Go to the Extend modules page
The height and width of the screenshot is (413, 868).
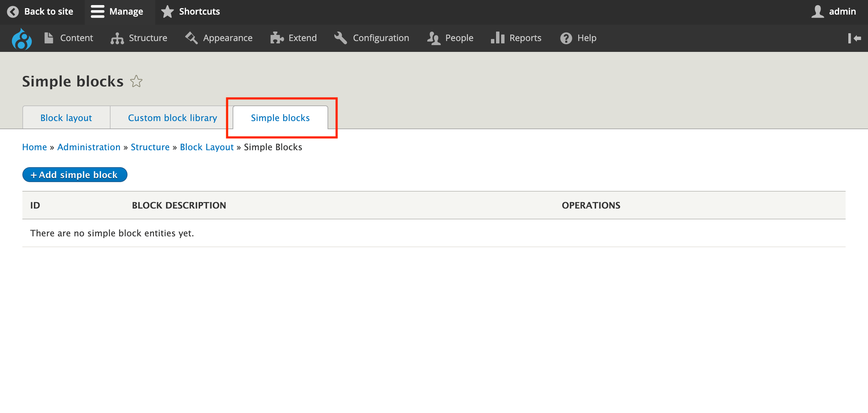[294, 38]
